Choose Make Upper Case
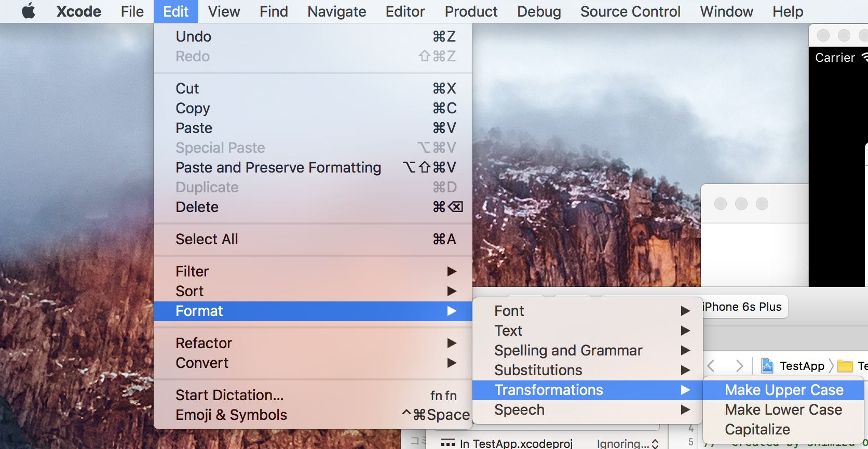868x449 pixels. coord(783,390)
